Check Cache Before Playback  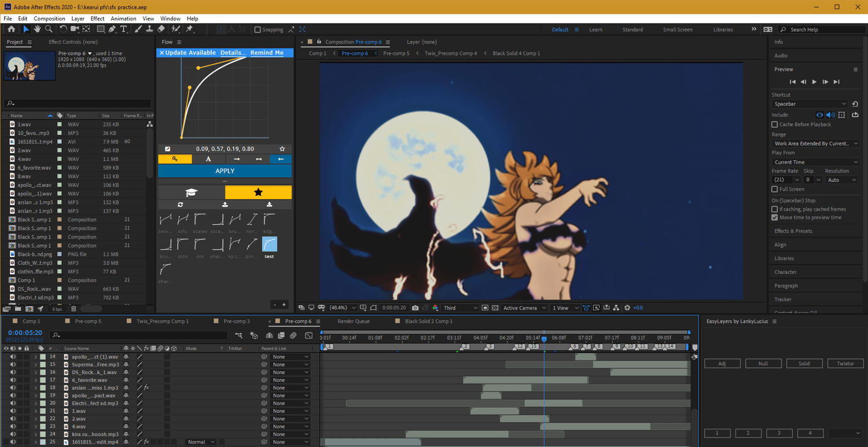pyautogui.click(x=775, y=124)
